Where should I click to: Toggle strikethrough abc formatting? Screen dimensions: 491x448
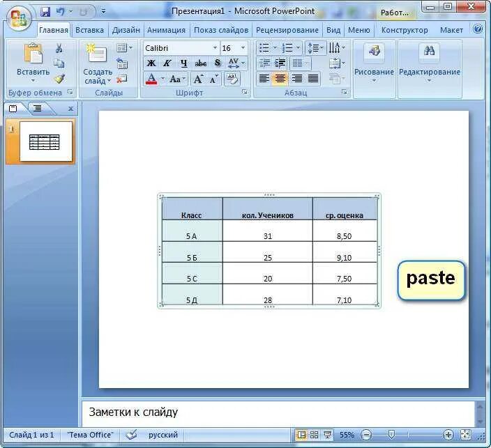[x=200, y=63]
